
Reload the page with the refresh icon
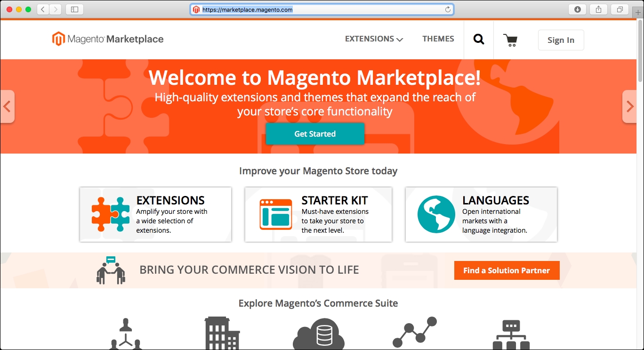point(448,9)
